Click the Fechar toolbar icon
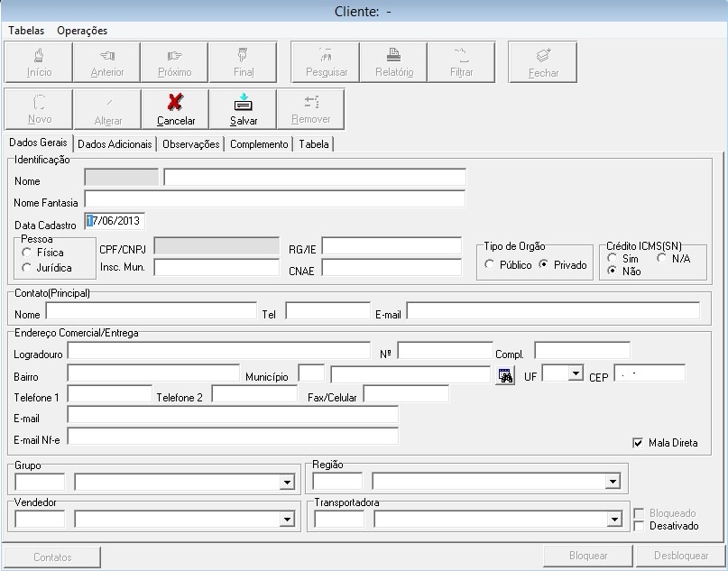This screenshot has height=571, width=728. coord(543,56)
